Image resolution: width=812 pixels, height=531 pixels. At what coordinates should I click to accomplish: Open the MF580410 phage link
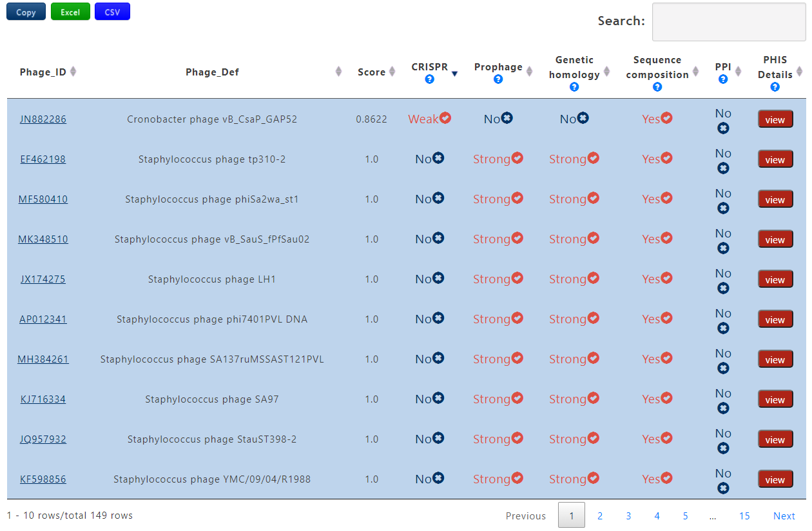click(43, 199)
